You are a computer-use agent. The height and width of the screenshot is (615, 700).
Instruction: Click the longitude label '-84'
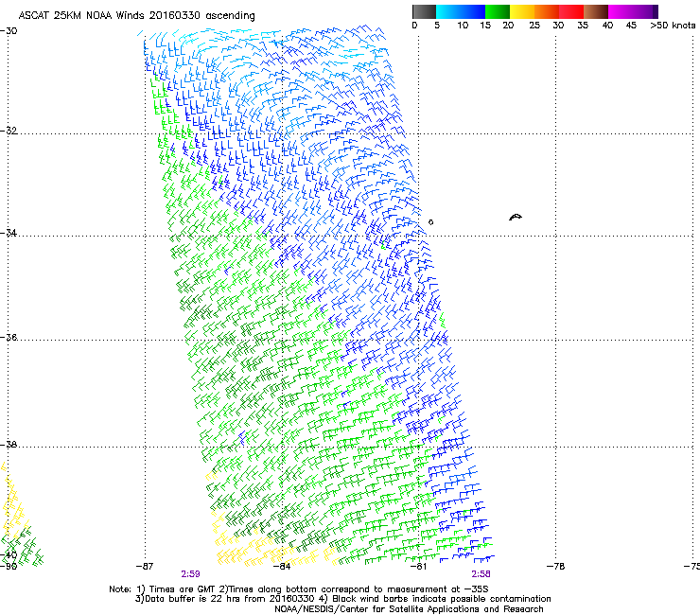point(282,567)
